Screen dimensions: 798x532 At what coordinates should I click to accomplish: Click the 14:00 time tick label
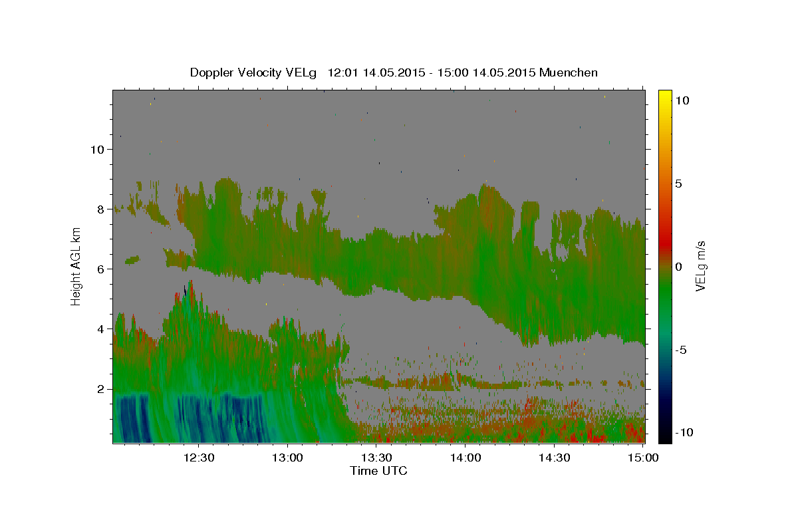pos(465,458)
